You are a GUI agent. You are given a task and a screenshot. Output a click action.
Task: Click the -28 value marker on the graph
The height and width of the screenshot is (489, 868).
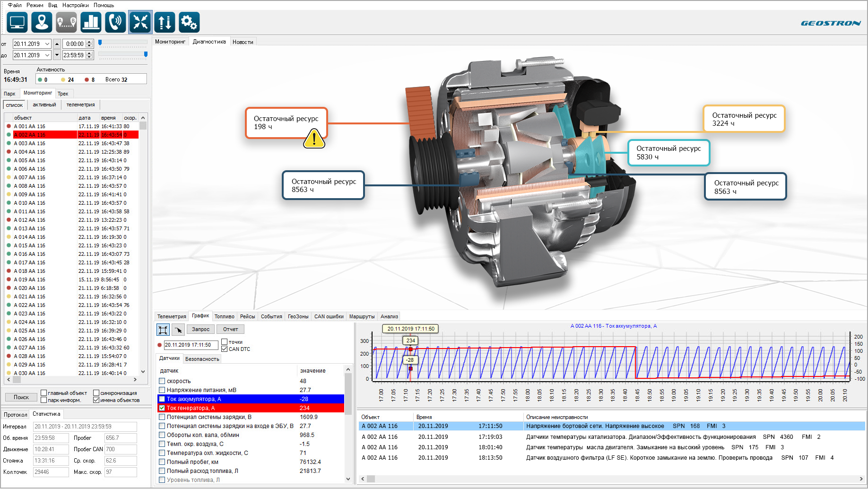[x=409, y=360]
